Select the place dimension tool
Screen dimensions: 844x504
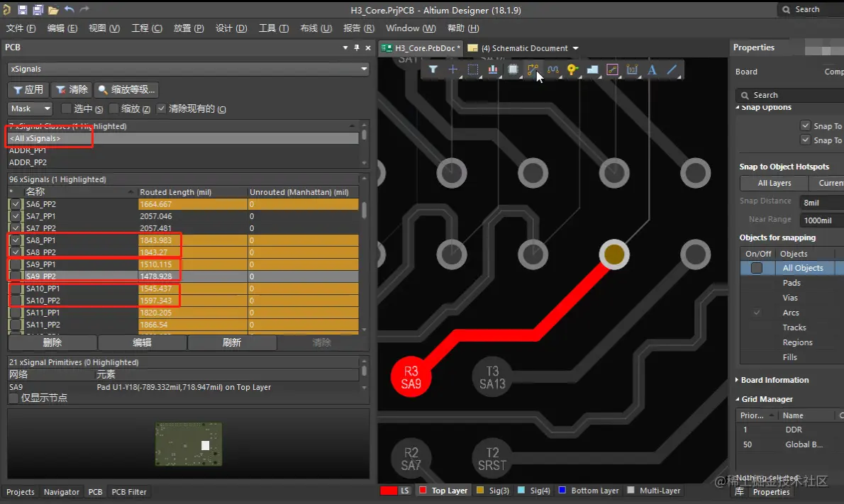click(x=632, y=69)
